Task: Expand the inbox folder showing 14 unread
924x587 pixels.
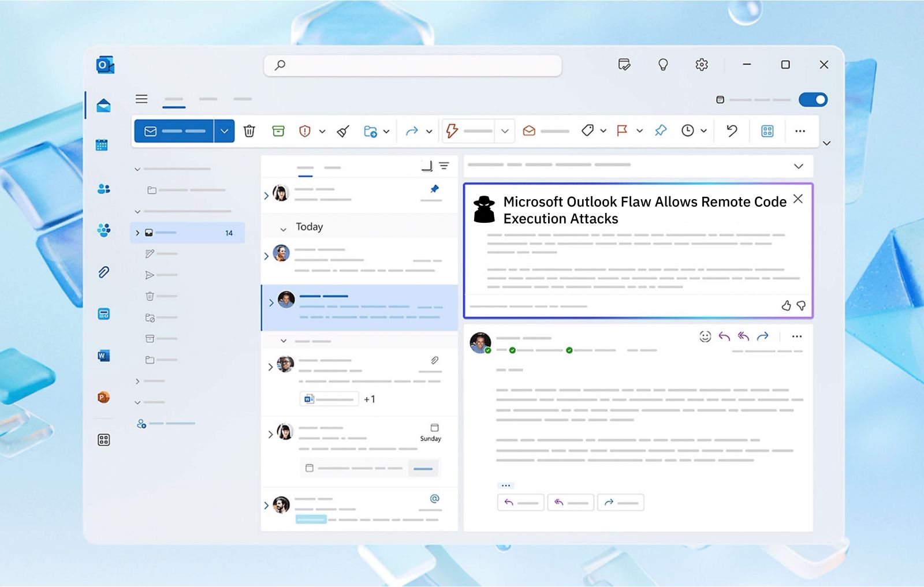Action: pos(137,233)
